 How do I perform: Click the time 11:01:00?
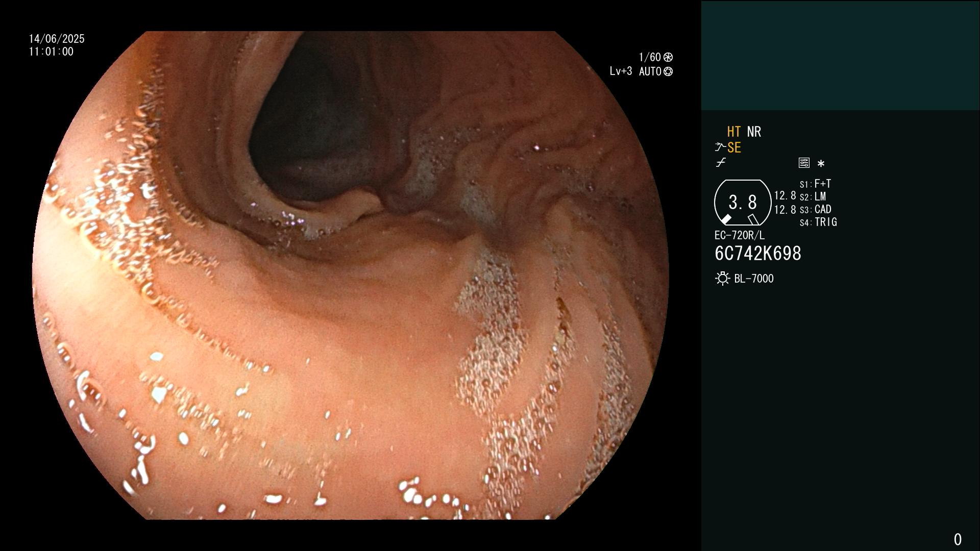click(x=51, y=52)
